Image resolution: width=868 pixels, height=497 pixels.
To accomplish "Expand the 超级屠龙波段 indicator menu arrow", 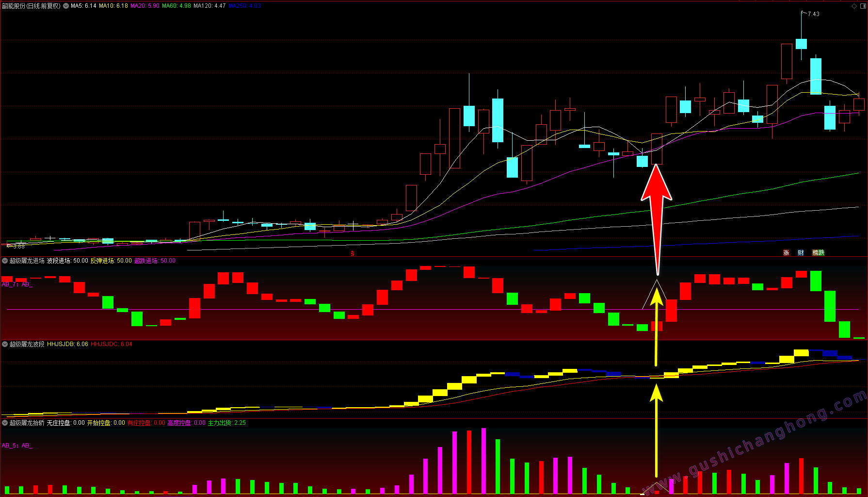I will (x=5, y=344).
